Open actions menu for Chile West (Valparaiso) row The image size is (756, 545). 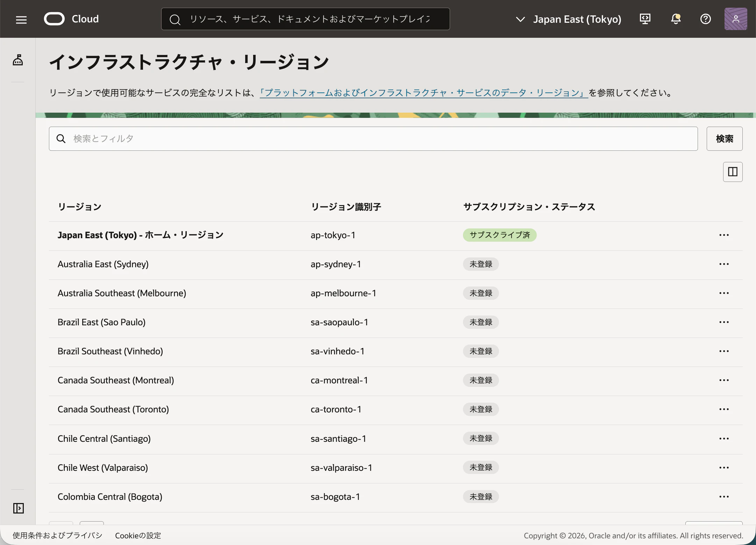724,468
